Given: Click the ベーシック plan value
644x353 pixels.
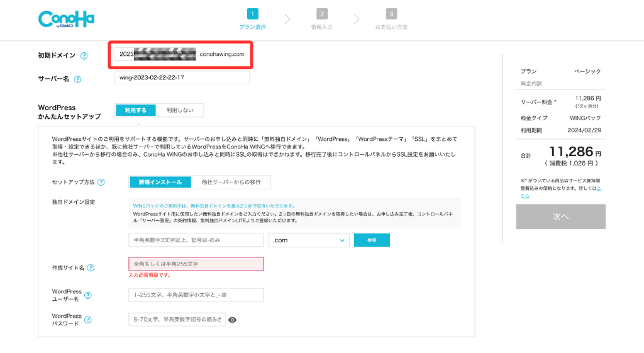Looking at the screenshot, I should 587,71.
